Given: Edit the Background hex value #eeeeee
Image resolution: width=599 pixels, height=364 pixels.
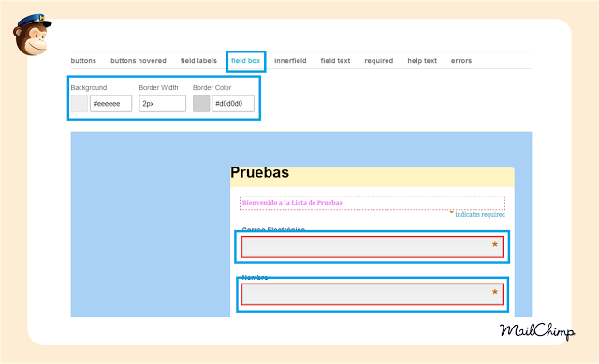Looking at the screenshot, I should pyautogui.click(x=110, y=104).
